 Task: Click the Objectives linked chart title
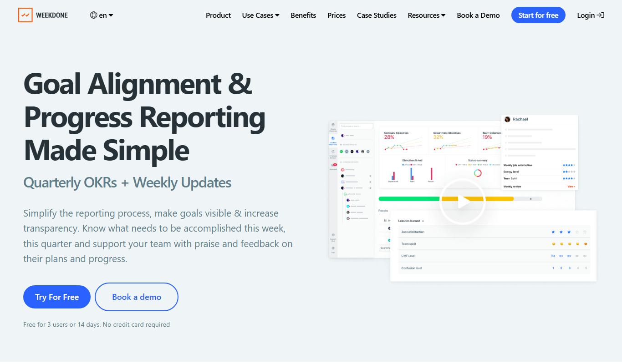point(412,161)
